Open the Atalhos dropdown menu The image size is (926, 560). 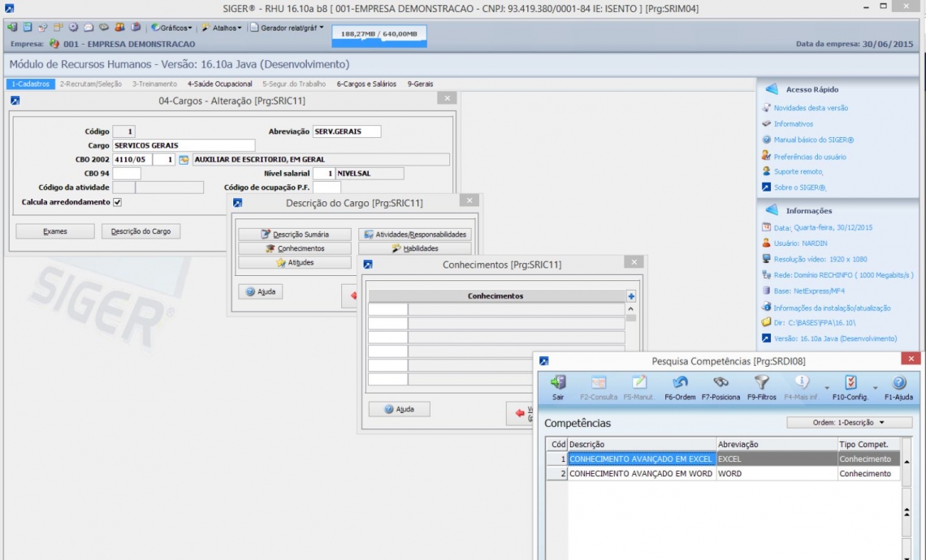222,28
